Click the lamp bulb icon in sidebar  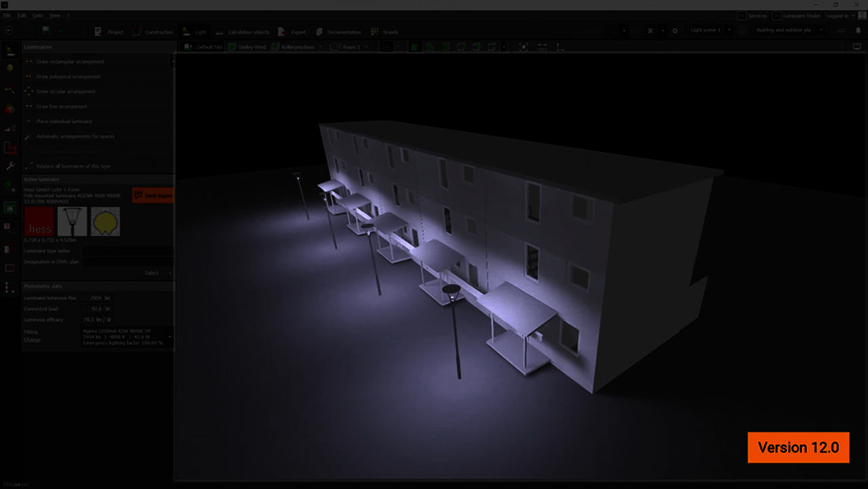[9, 69]
